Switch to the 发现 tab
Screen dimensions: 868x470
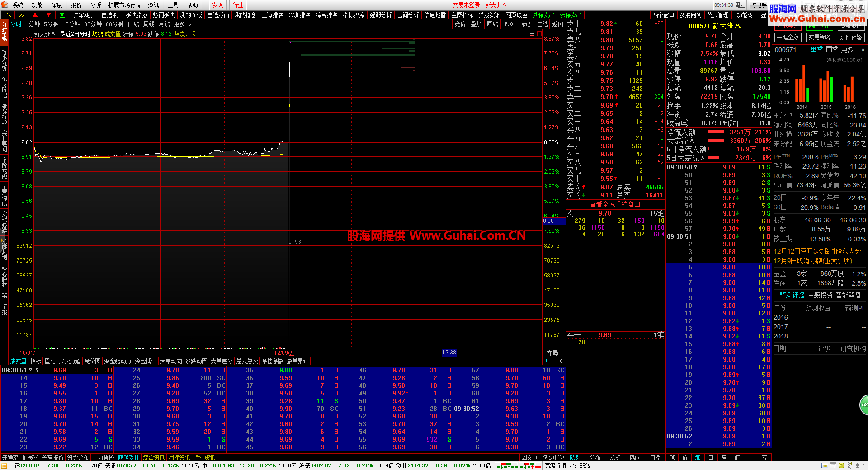click(218, 5)
